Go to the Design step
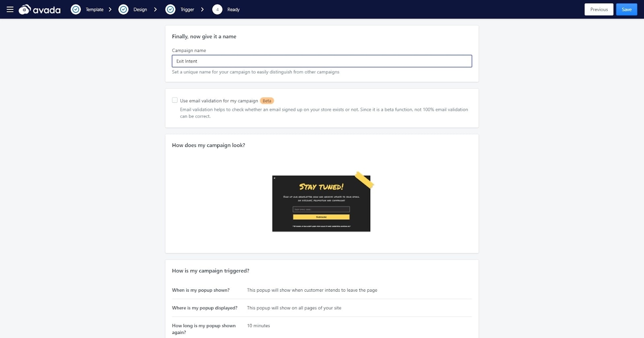644x338 pixels. point(140,10)
